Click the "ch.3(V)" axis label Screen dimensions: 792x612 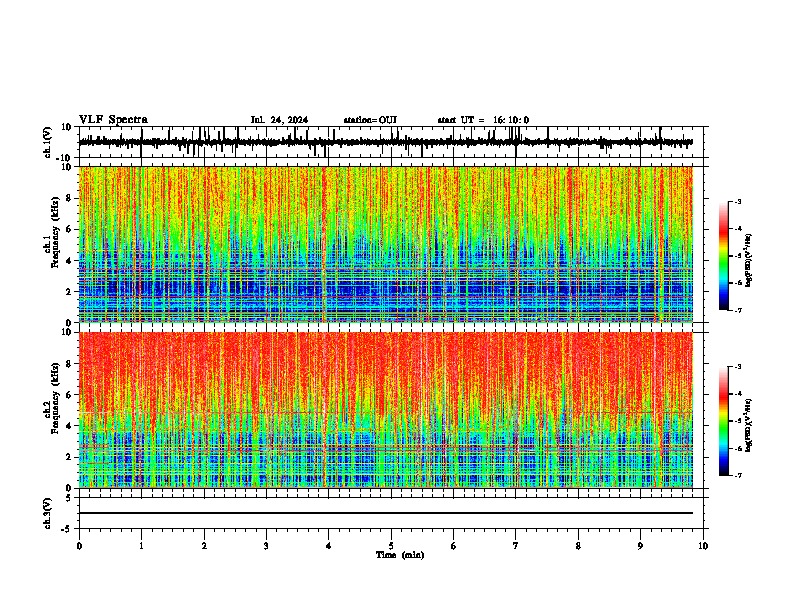[x=48, y=513]
